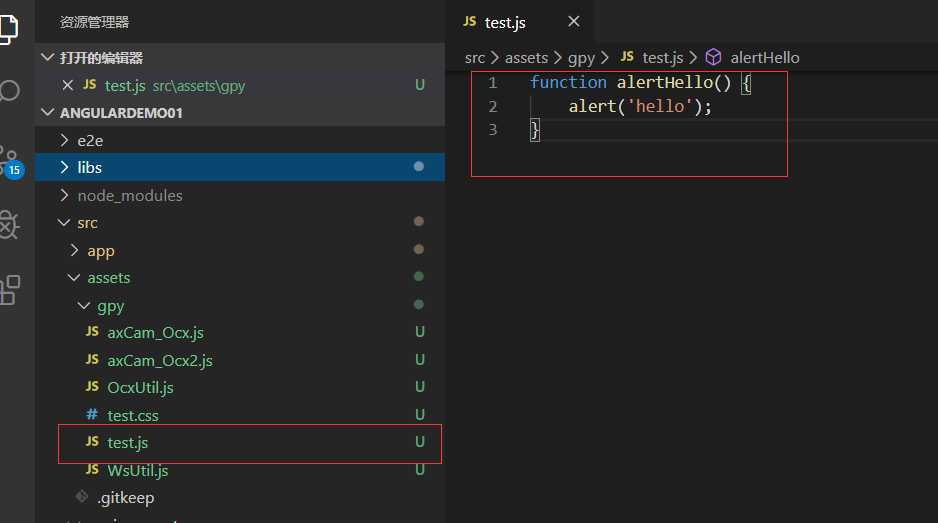Open the Explorer view in activity bar
Image resolution: width=938 pixels, height=523 pixels.
click(8, 29)
